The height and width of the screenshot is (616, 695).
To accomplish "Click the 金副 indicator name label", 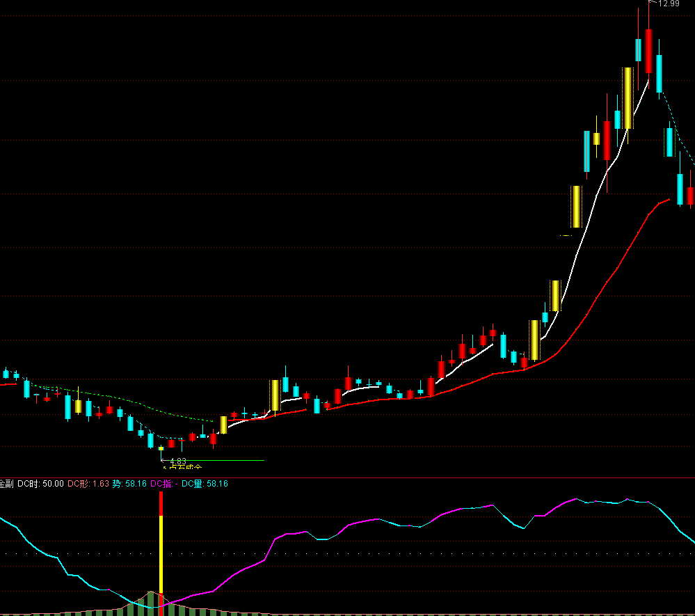I will tap(7, 484).
